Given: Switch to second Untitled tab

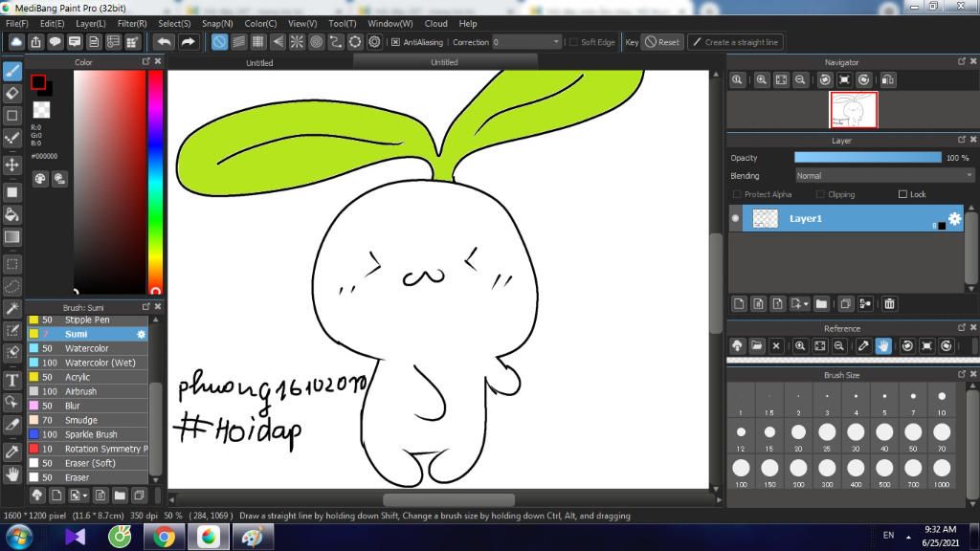Looking at the screenshot, I should pos(444,62).
